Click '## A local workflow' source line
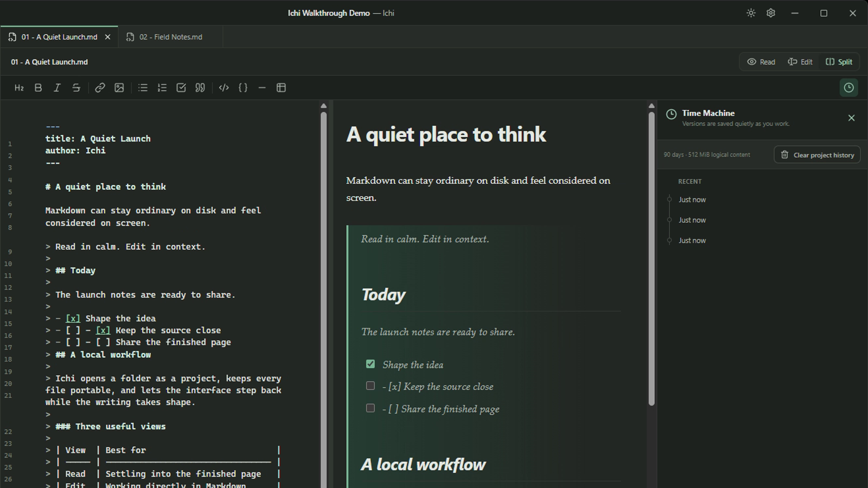868x488 pixels. tap(98, 355)
